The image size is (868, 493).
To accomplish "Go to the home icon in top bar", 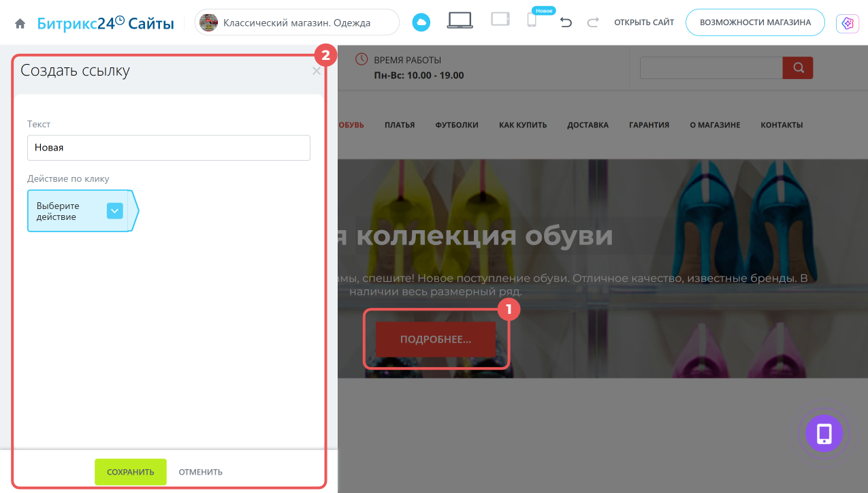I will coord(20,23).
